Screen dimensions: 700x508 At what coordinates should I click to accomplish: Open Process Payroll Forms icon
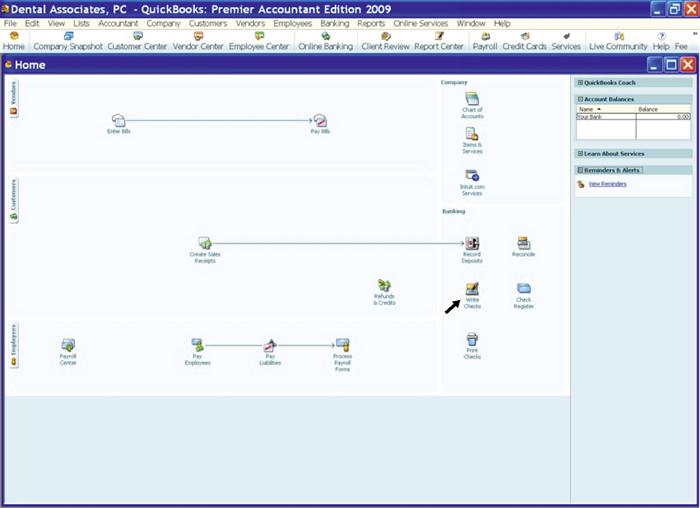[342, 346]
